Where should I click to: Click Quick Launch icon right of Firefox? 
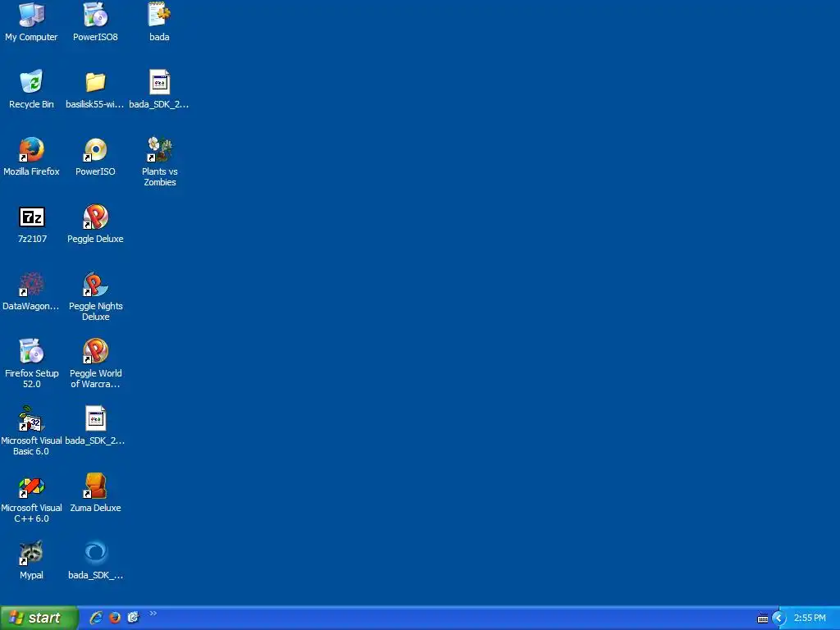click(133, 618)
